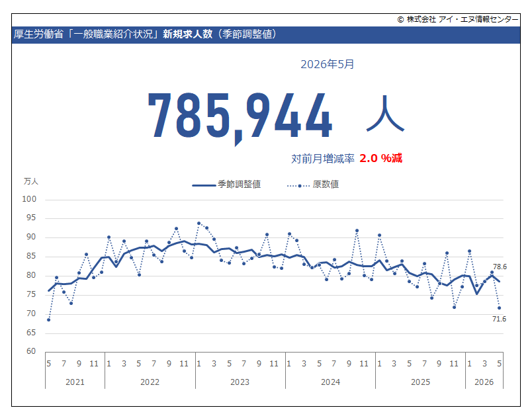Select the 2026年5月 date label

click(327, 64)
